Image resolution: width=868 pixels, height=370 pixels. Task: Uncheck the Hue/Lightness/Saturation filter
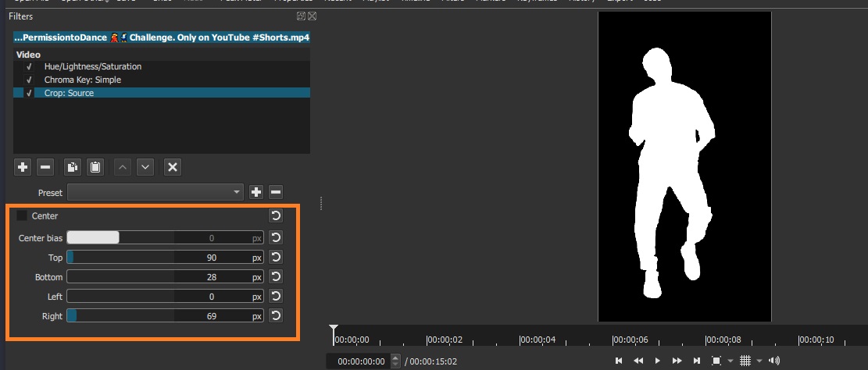[x=29, y=66]
